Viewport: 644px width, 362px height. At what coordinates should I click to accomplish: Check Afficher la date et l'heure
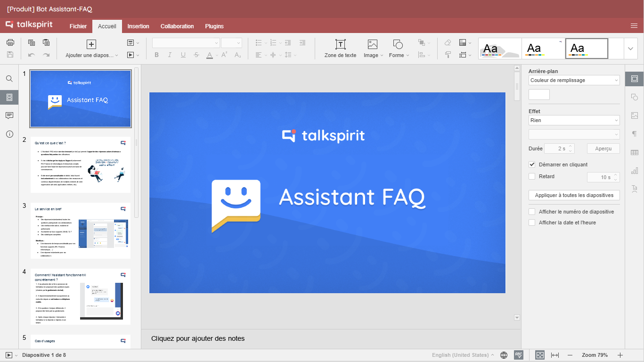click(x=532, y=222)
